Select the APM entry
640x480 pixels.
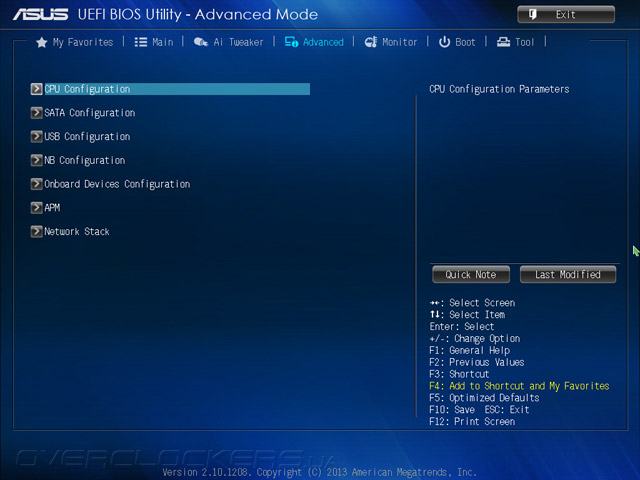pos(52,208)
